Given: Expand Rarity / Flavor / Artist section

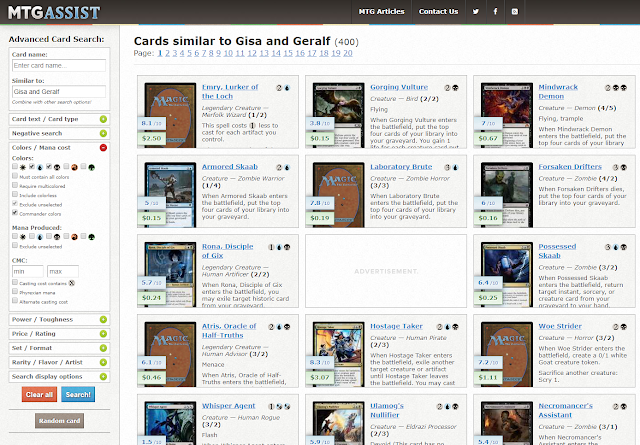Looking at the screenshot, I should pos(59,363).
